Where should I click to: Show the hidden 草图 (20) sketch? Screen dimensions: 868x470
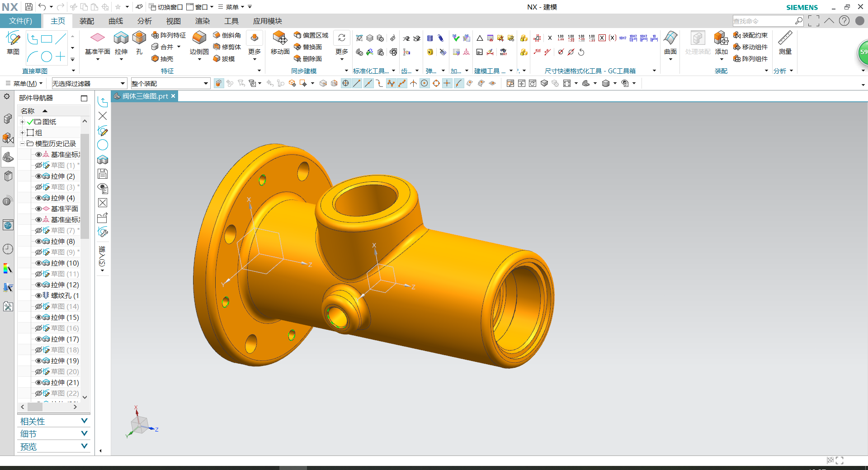click(x=38, y=372)
